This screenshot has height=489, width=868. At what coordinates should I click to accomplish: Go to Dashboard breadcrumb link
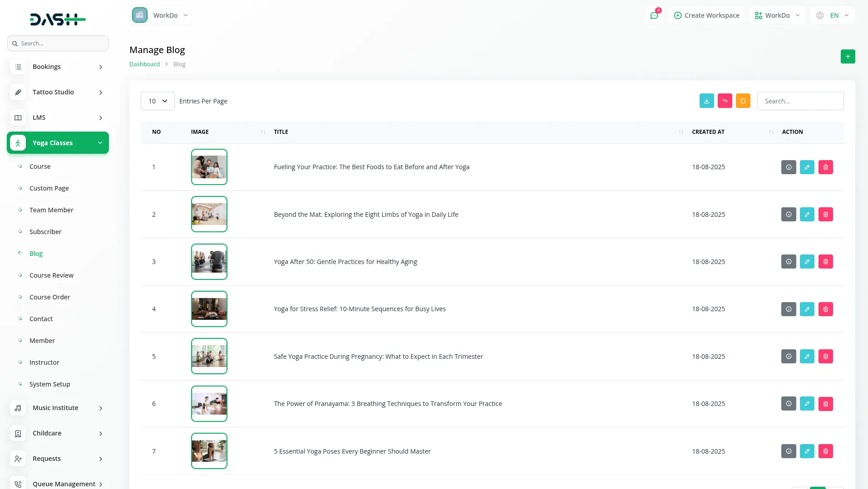click(144, 64)
